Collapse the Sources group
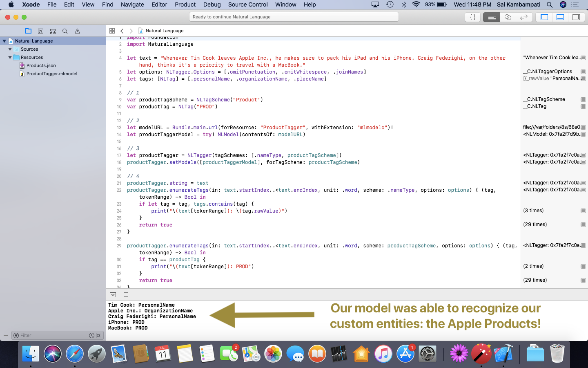The height and width of the screenshot is (368, 588). tap(9, 49)
